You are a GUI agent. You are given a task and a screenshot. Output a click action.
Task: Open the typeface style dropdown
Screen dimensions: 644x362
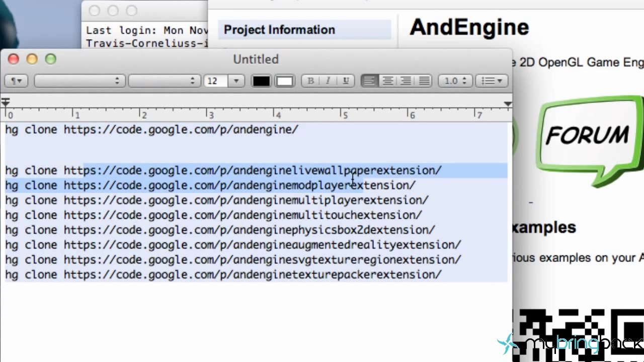tap(164, 81)
